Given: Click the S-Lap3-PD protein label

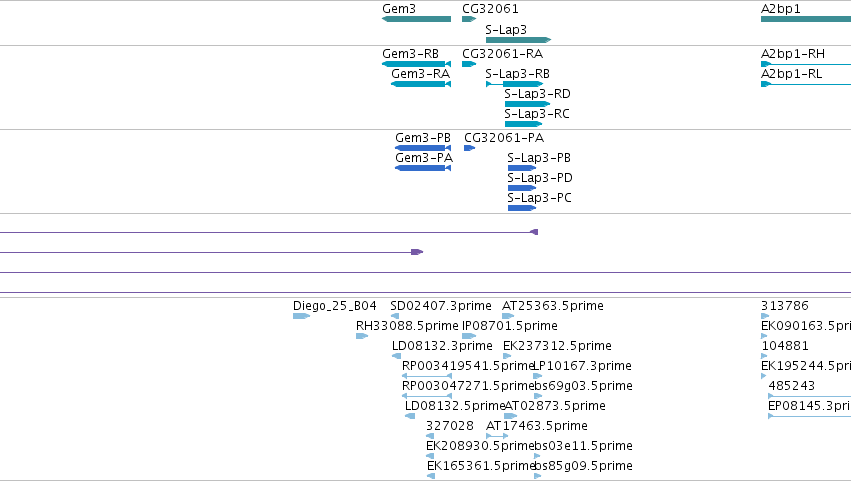Looking at the screenshot, I should [x=540, y=178].
